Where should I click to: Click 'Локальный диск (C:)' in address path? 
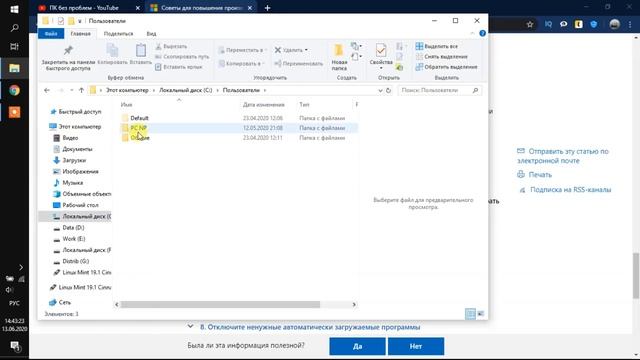point(185,90)
